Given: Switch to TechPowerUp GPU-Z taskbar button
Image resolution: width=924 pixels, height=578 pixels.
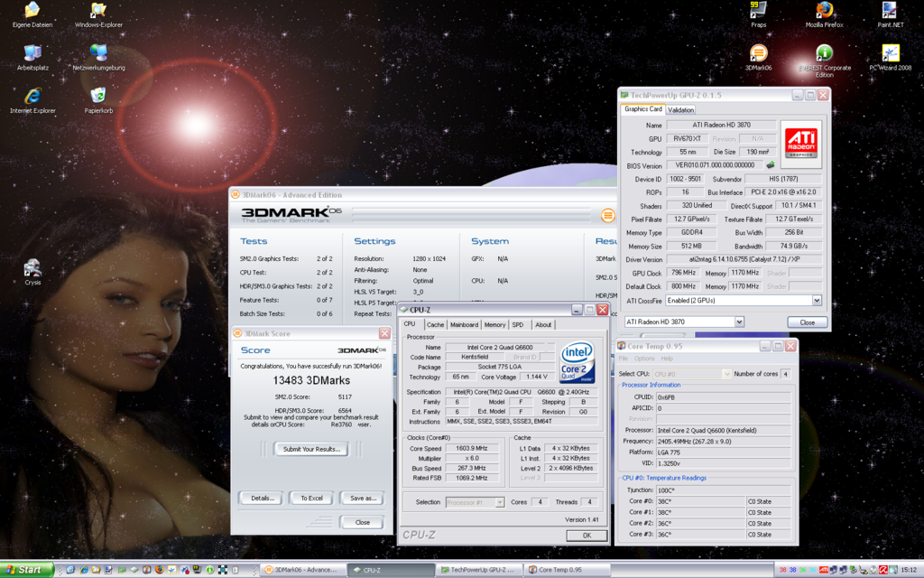Looking at the screenshot, I should [x=478, y=570].
